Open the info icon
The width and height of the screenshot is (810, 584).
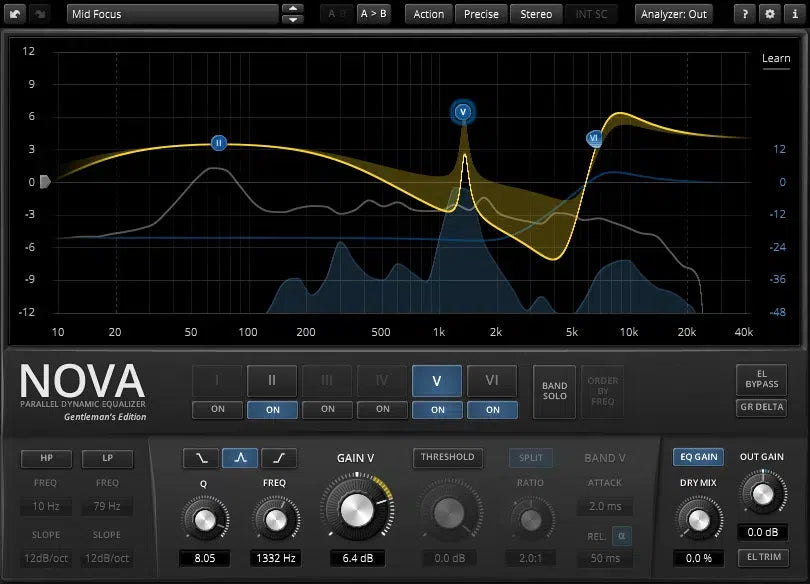tap(793, 14)
